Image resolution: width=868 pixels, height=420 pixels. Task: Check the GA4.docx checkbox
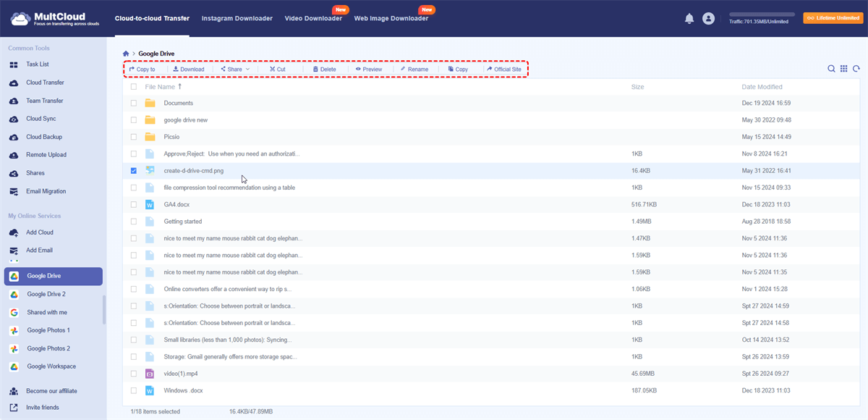coord(134,205)
